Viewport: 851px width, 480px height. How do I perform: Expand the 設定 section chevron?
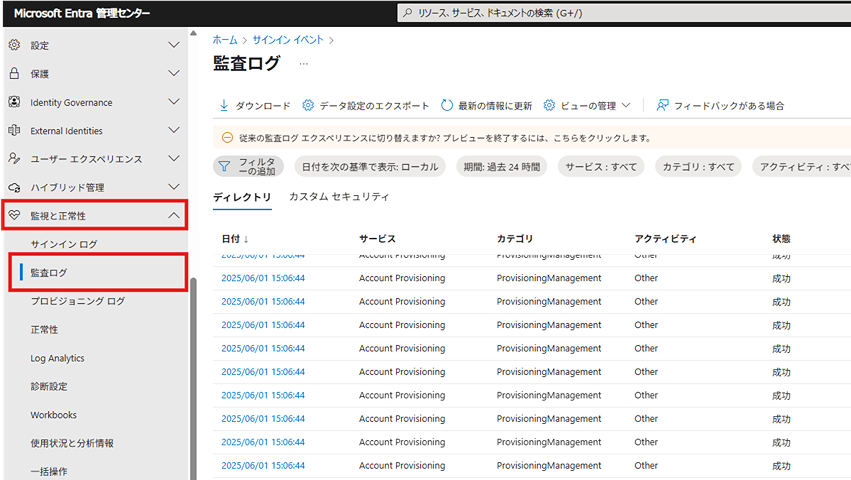click(174, 45)
